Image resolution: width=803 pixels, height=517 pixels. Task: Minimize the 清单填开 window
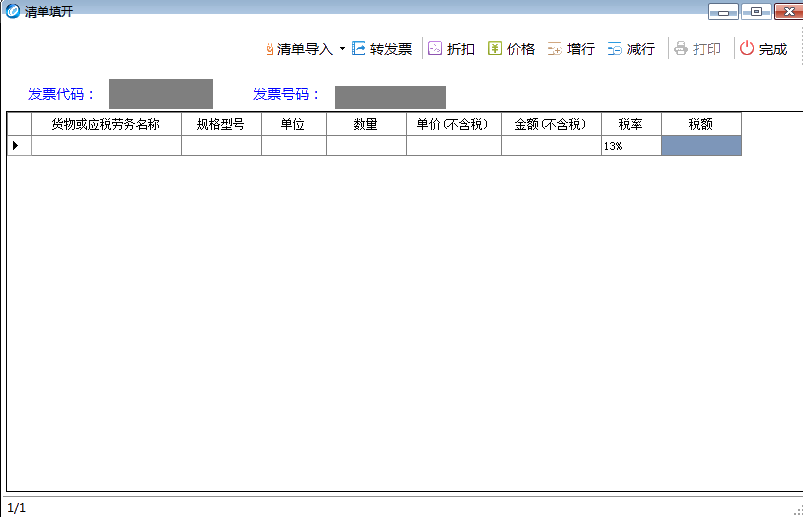723,12
